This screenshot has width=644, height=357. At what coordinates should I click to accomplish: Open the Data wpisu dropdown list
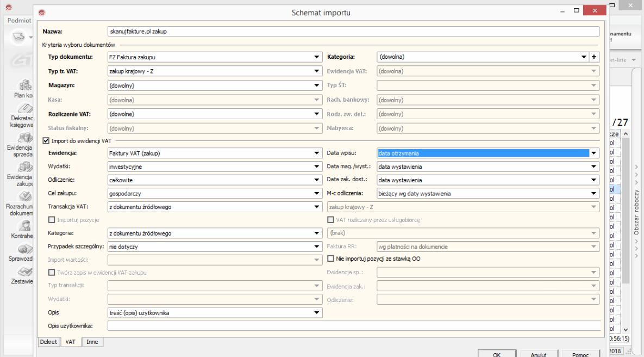click(594, 153)
